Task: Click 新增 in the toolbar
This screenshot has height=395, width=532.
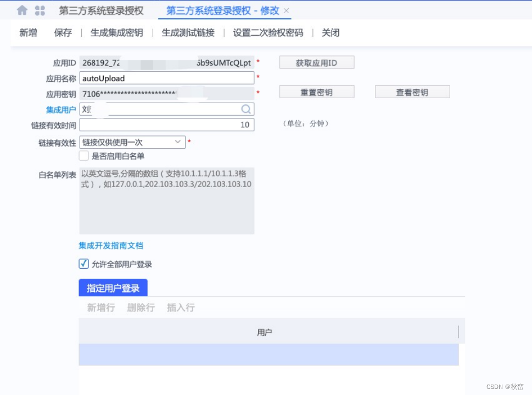Action: [x=28, y=32]
